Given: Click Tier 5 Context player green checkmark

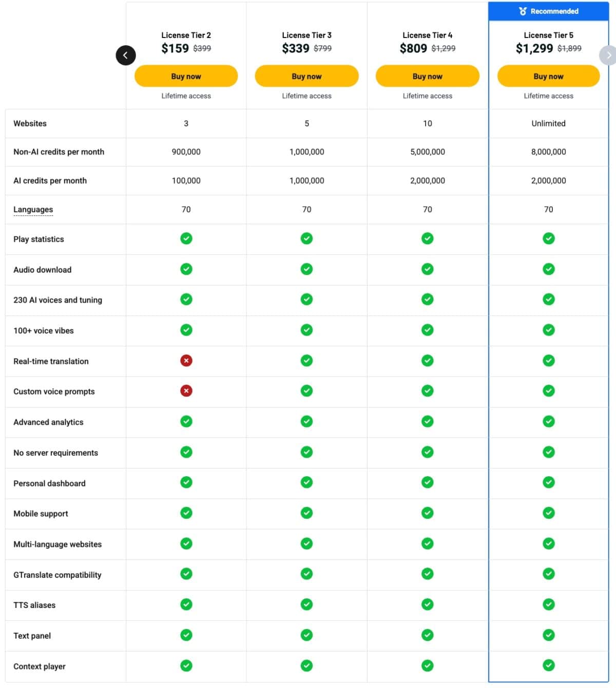Looking at the screenshot, I should [x=549, y=665].
